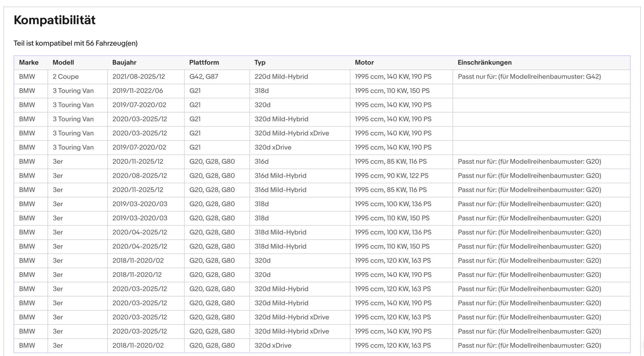This screenshot has height=356, width=644.
Task: Click '320d Mild-Hybrid' in the 3er 120 KW row
Action: click(281, 289)
